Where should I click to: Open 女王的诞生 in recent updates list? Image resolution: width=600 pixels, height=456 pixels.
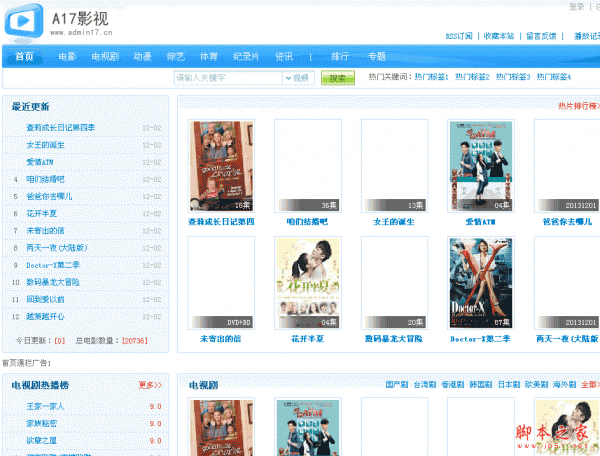(x=45, y=145)
